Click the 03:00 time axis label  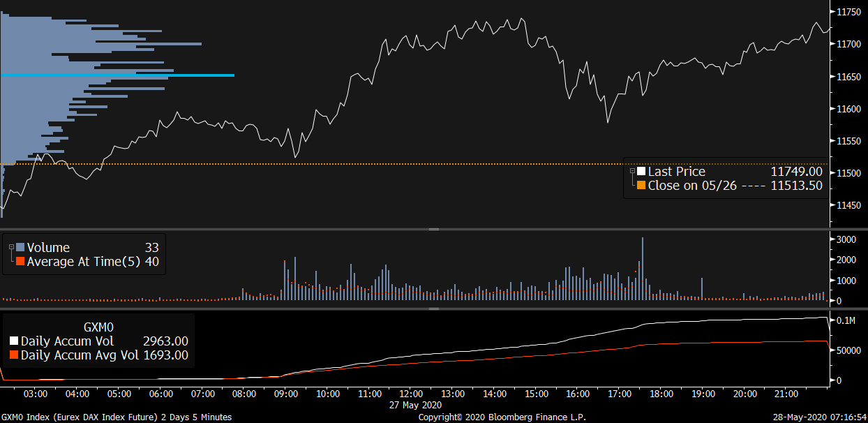(36, 394)
